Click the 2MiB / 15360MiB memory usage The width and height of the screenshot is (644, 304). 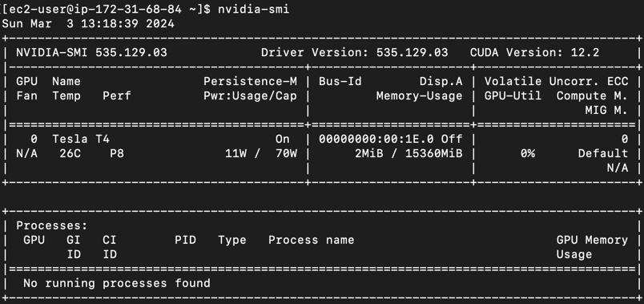point(409,153)
